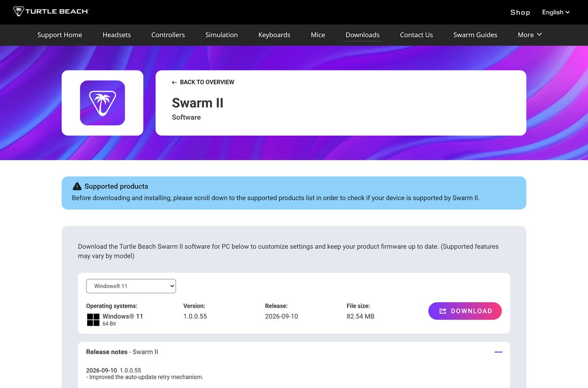Open the Keyboards menu item
This screenshot has height=388, width=588.
274,35
